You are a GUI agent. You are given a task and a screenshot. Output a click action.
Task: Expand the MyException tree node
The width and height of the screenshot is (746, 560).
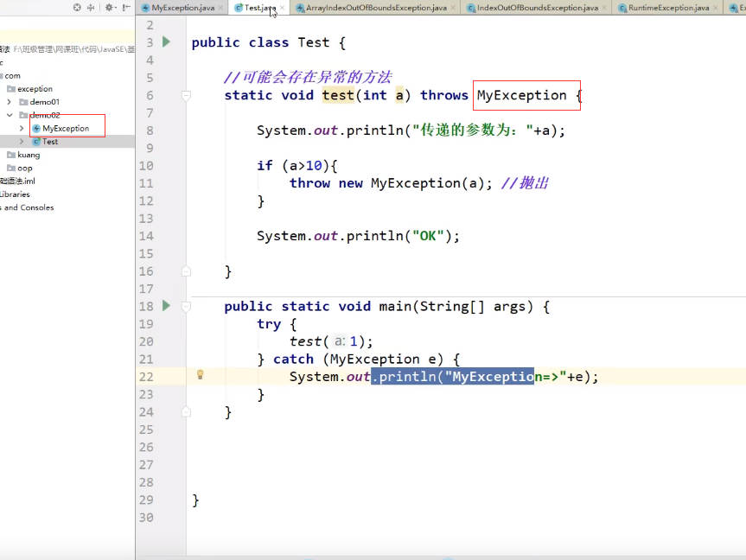point(22,129)
